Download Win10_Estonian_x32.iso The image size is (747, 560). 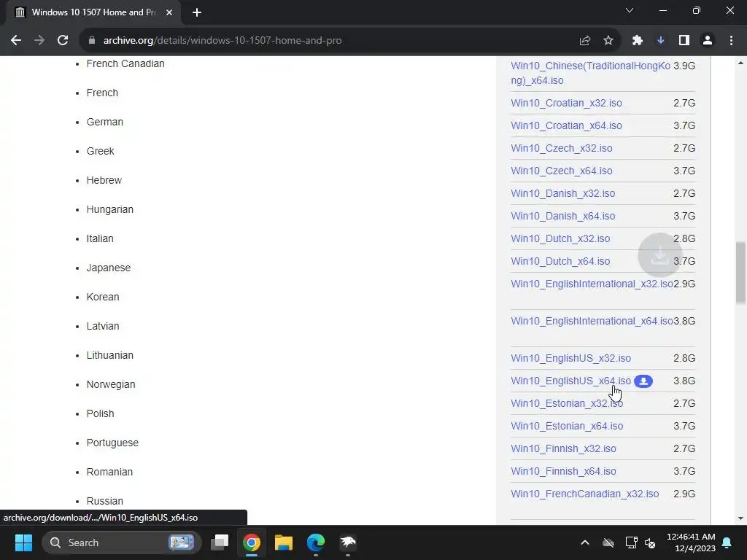pyautogui.click(x=567, y=403)
